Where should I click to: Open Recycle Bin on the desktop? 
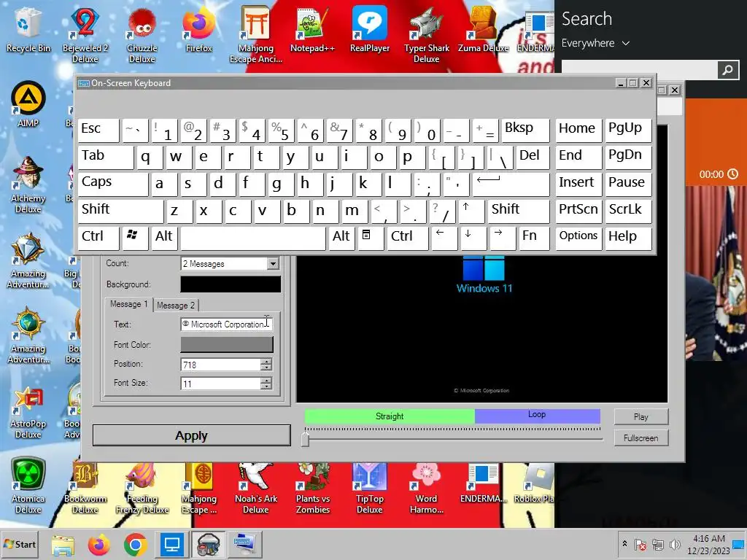click(28, 28)
